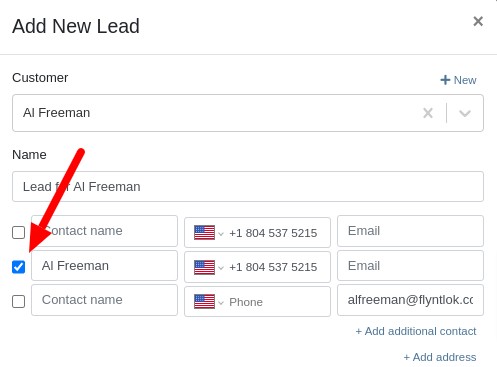Click Add additional contact link
The width and height of the screenshot is (497, 367).
coord(416,331)
